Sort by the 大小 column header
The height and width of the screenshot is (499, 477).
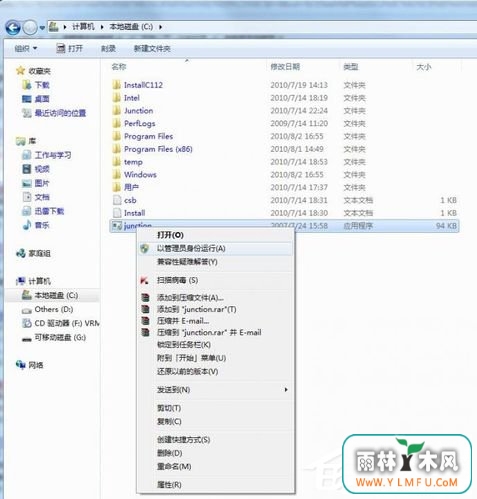[x=424, y=67]
